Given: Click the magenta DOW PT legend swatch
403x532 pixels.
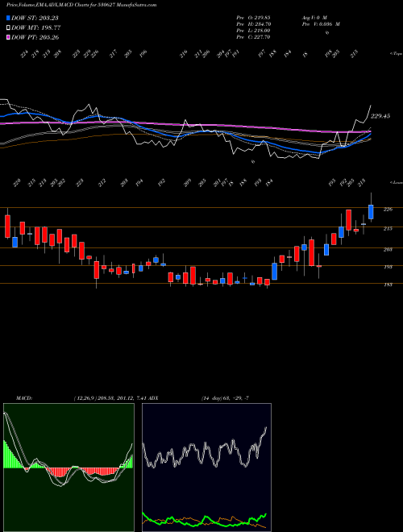Looking at the screenshot, I should [8, 37].
